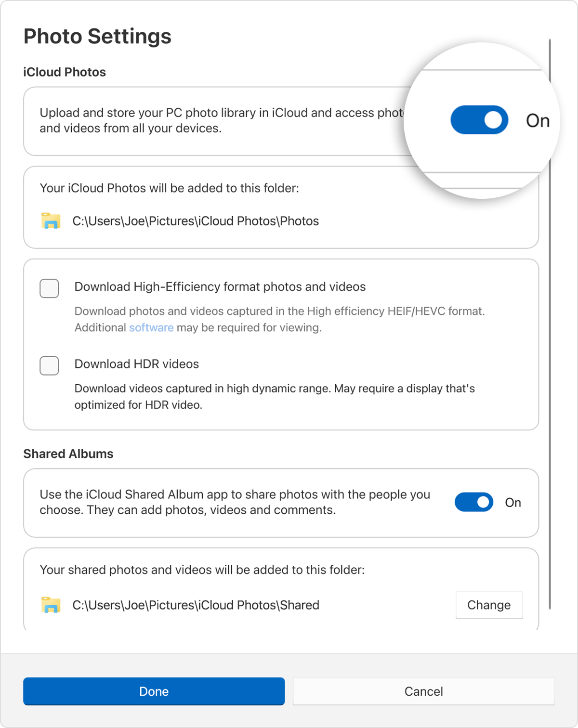Click Cancel to discard changes
The width and height of the screenshot is (578, 728).
[x=423, y=691]
